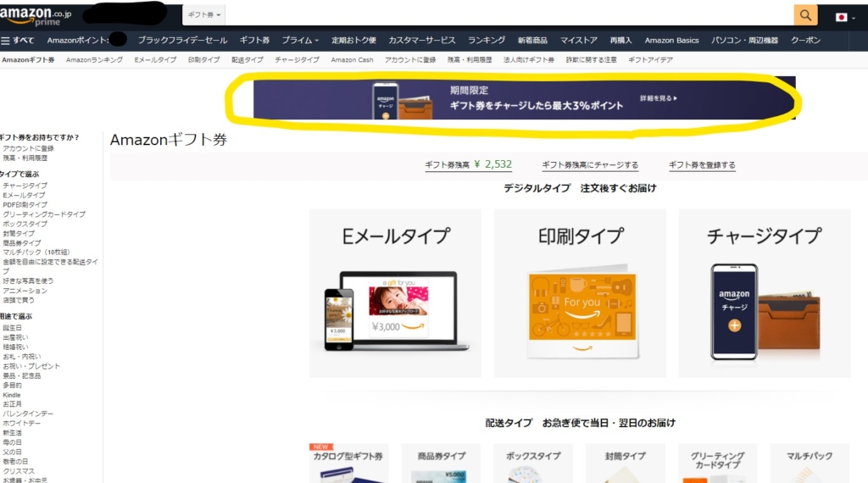Open the マルチパック card
The width and height of the screenshot is (868, 483).
tap(810, 463)
